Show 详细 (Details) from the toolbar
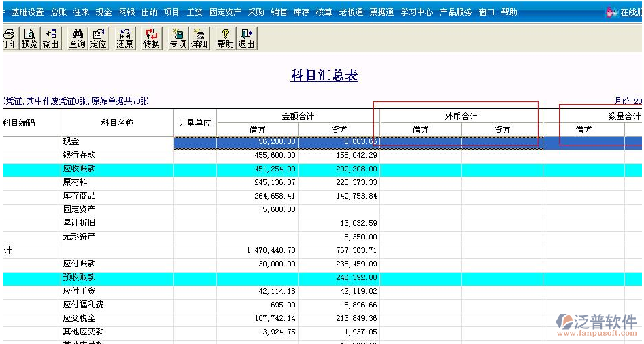Viewport: 644px width, 344px height. tap(199, 38)
